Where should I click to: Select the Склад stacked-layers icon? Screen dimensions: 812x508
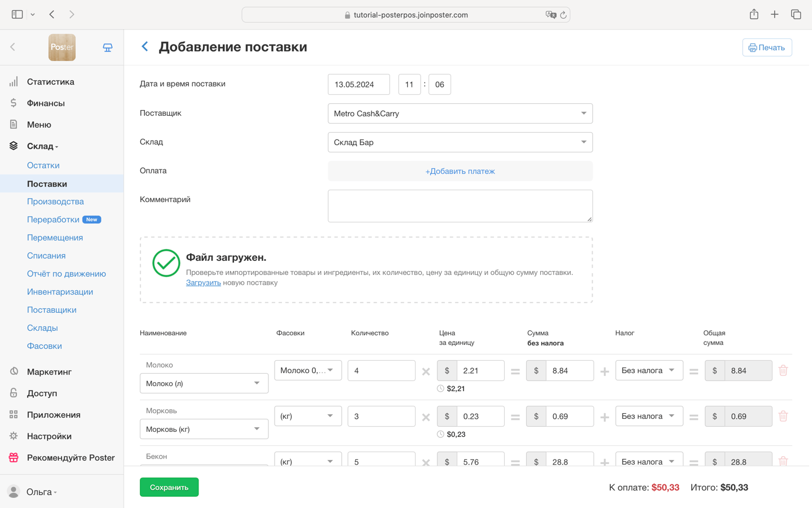14,145
